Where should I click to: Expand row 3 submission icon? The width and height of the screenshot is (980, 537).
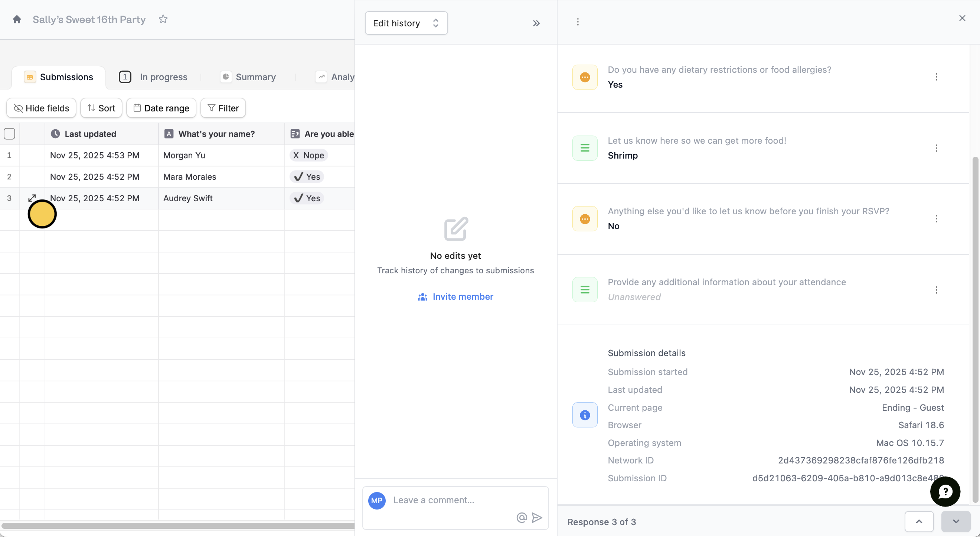click(32, 198)
